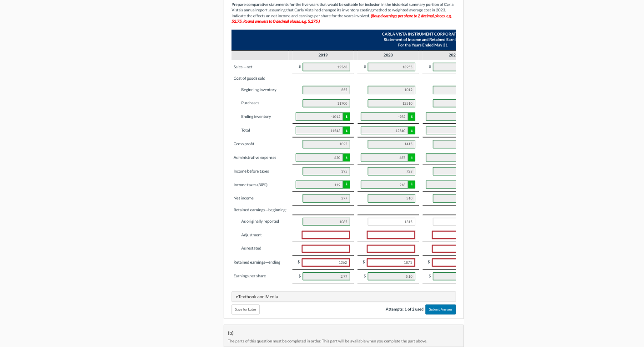Click the 2019 Ending inventory field

click(319, 117)
